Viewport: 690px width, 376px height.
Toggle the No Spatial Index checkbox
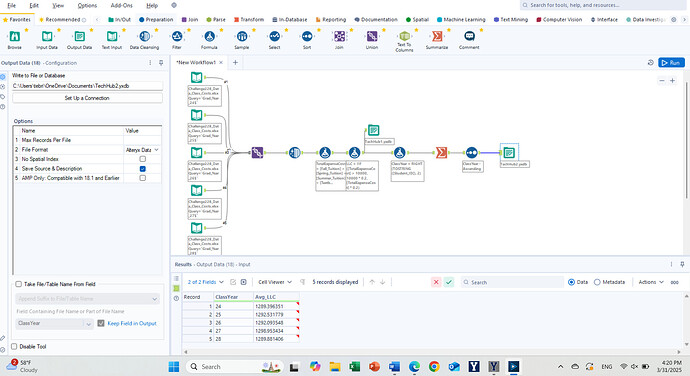[x=143, y=159]
